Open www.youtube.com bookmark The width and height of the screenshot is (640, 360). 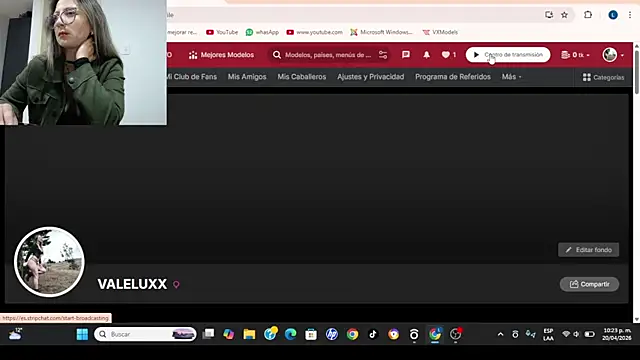tap(314, 32)
